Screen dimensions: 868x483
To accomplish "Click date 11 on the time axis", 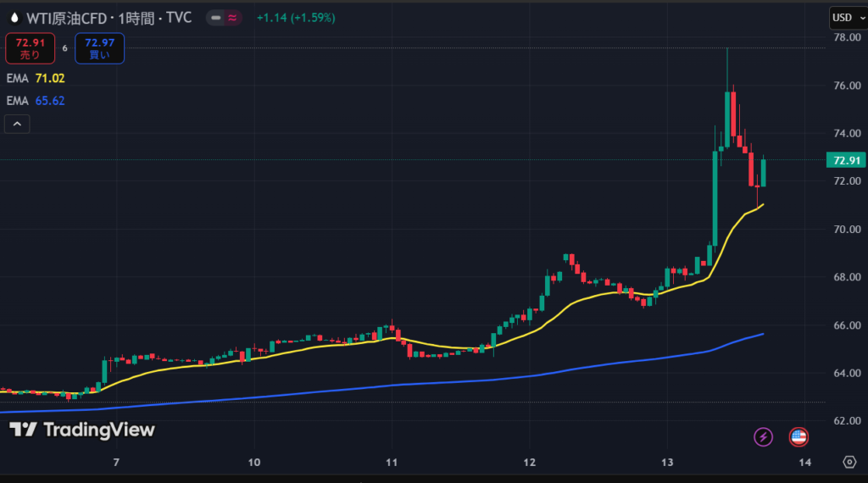I will pyautogui.click(x=392, y=462).
